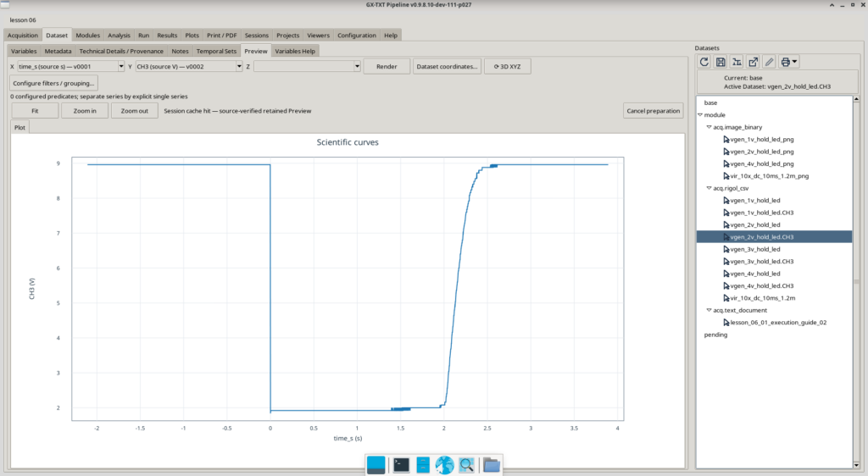Viewport: 868px width, 476px height.
Task: Select the vir_10x_dc_10ms_1.2m dataset
Action: [x=762, y=298]
